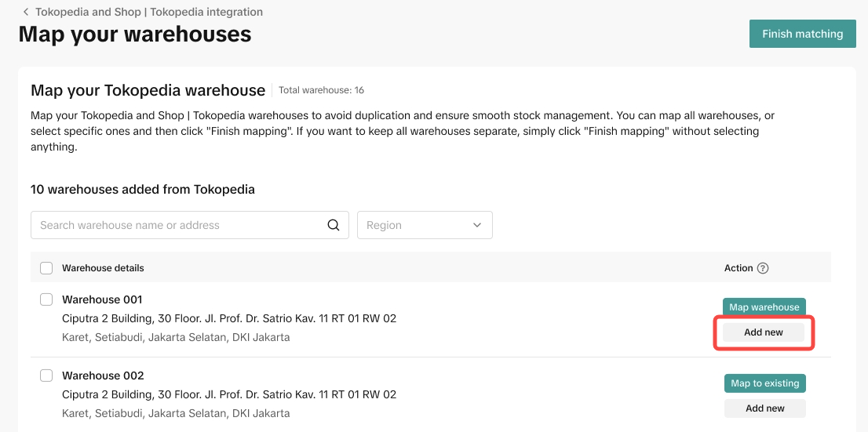Click the Action column header label
This screenshot has height=432, width=868.
pos(738,268)
